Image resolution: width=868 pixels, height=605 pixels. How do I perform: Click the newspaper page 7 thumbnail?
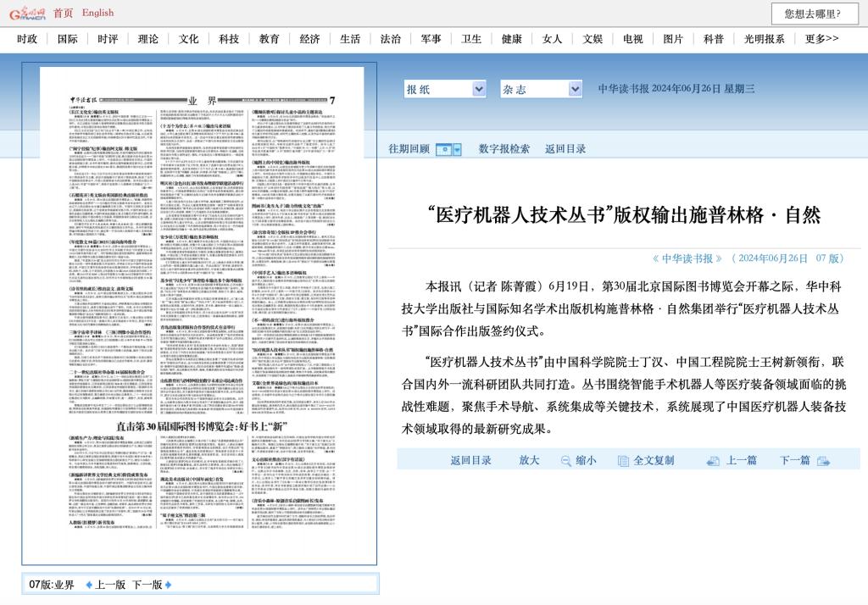202,314
